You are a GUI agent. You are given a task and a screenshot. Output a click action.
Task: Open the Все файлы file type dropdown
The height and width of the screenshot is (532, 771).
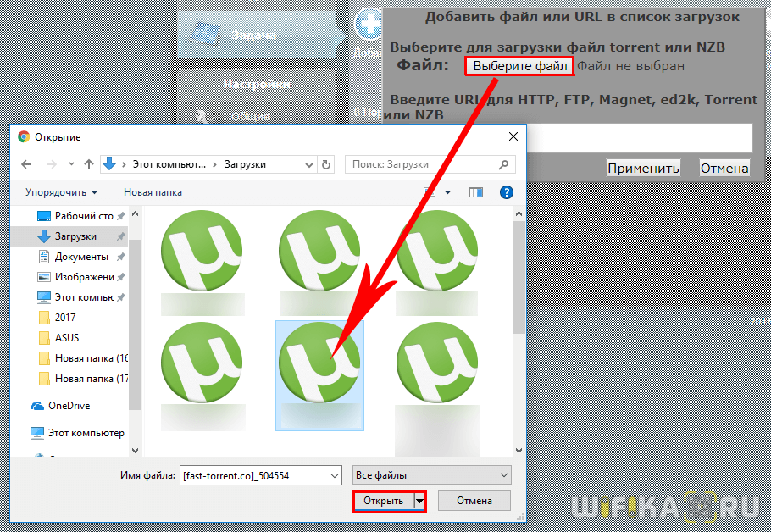pos(432,475)
